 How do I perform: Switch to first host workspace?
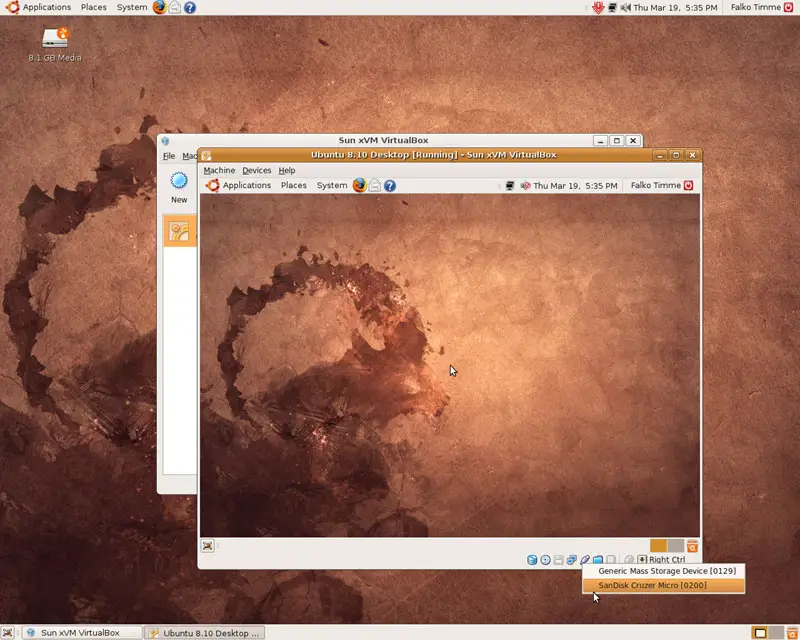[x=760, y=633]
